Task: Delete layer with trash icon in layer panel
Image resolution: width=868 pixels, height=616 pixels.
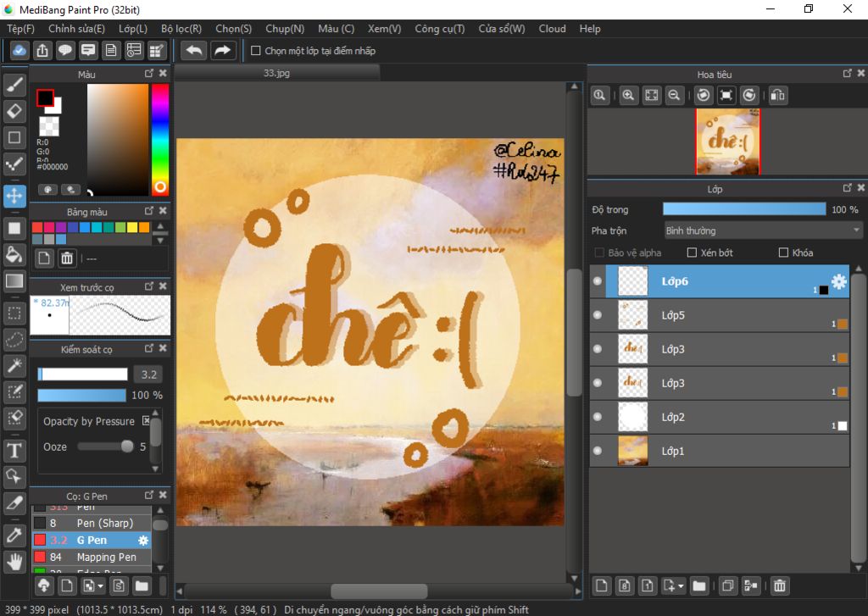Action: click(780, 585)
